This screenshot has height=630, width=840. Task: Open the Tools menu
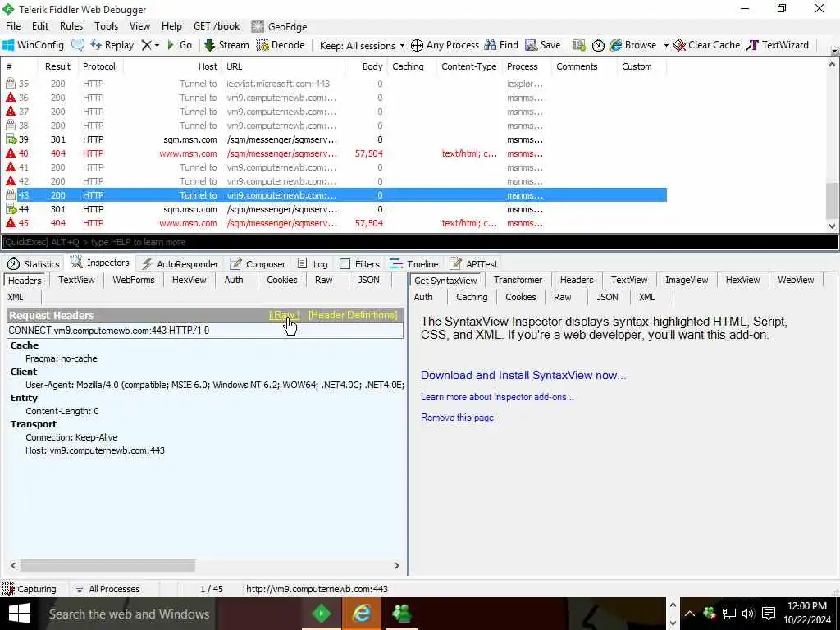point(106,26)
